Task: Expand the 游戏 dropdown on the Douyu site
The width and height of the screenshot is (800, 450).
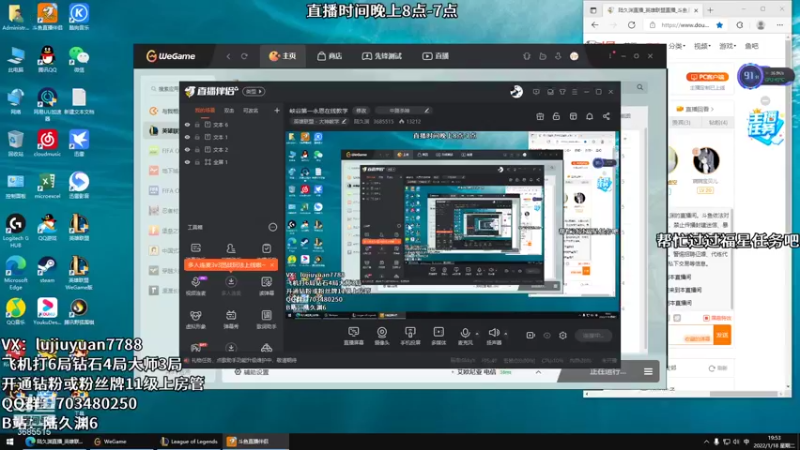Action: (x=728, y=46)
